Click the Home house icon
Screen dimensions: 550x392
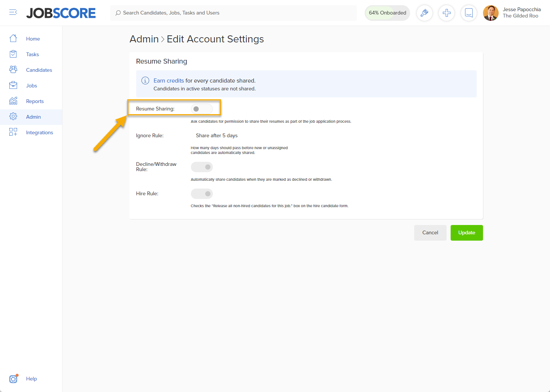pos(13,38)
